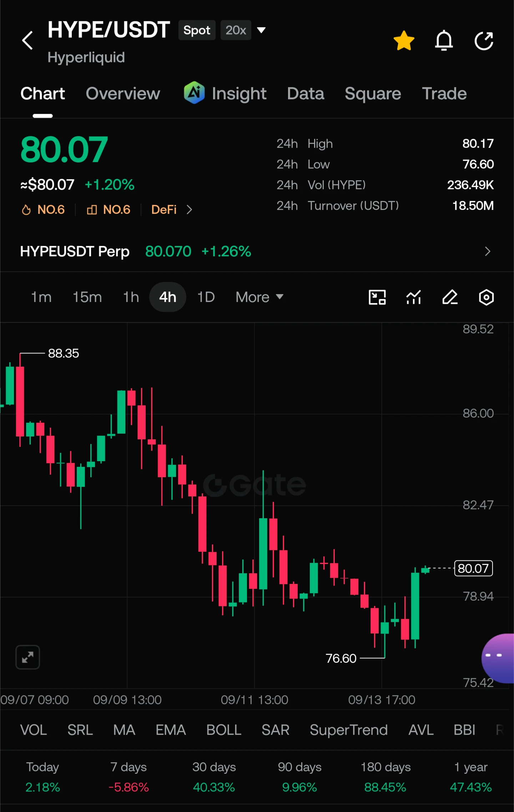Select the 4h timeframe

click(x=168, y=297)
